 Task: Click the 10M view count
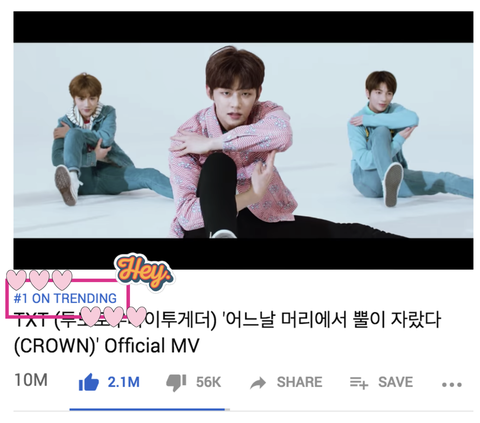point(31,380)
